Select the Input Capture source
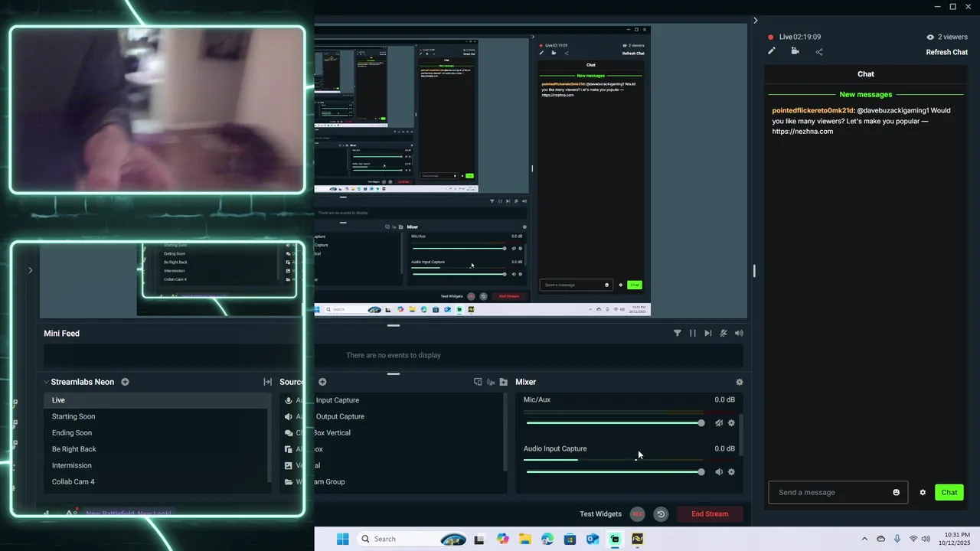Viewport: 980px width, 551px height. click(x=390, y=400)
